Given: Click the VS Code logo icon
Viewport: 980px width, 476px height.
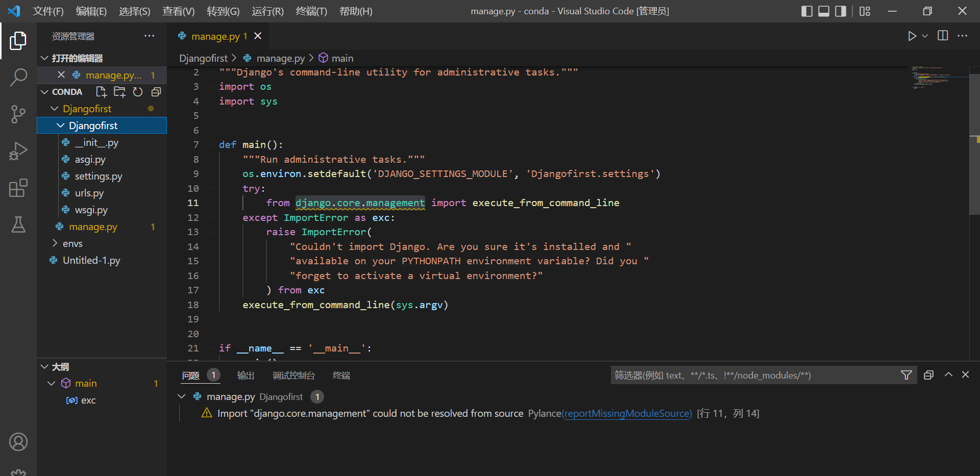Looking at the screenshot, I should click(14, 11).
